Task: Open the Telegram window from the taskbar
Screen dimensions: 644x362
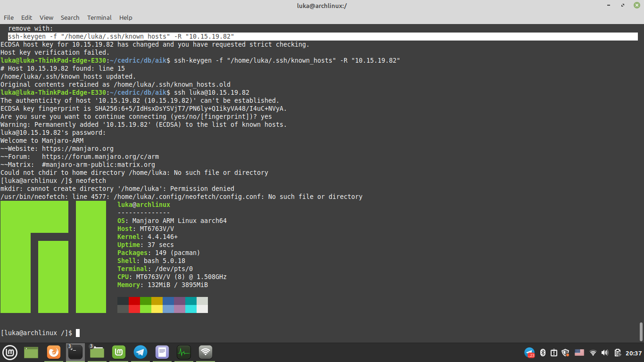Action: click(140, 352)
